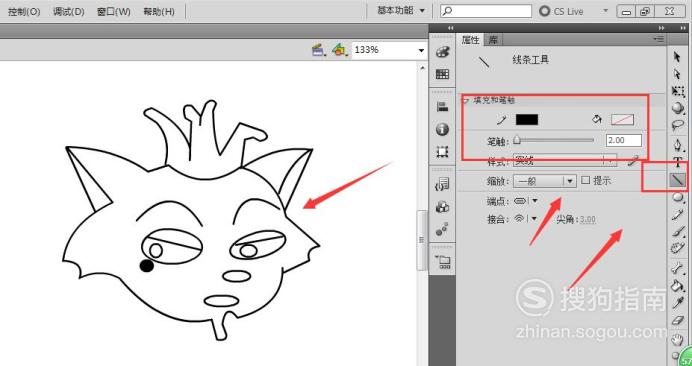Open the Code Snippets panel icon
The height and width of the screenshot is (366, 692).
coord(442,185)
